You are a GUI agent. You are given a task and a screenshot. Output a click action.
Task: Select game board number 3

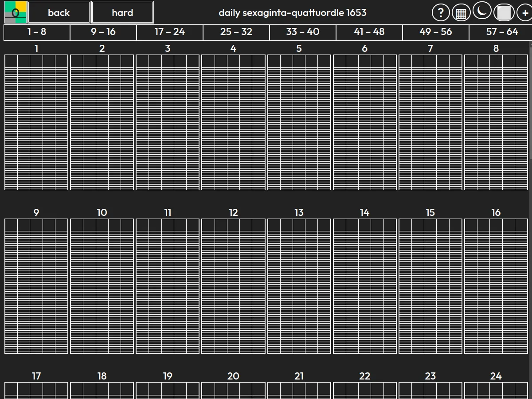168,122
